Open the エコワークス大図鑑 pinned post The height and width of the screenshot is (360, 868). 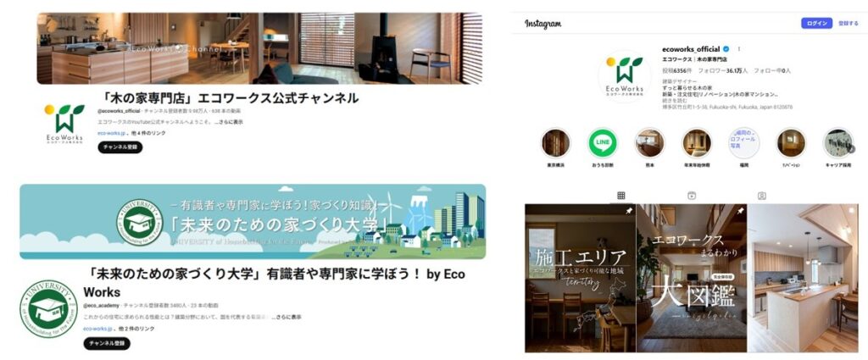(692, 278)
